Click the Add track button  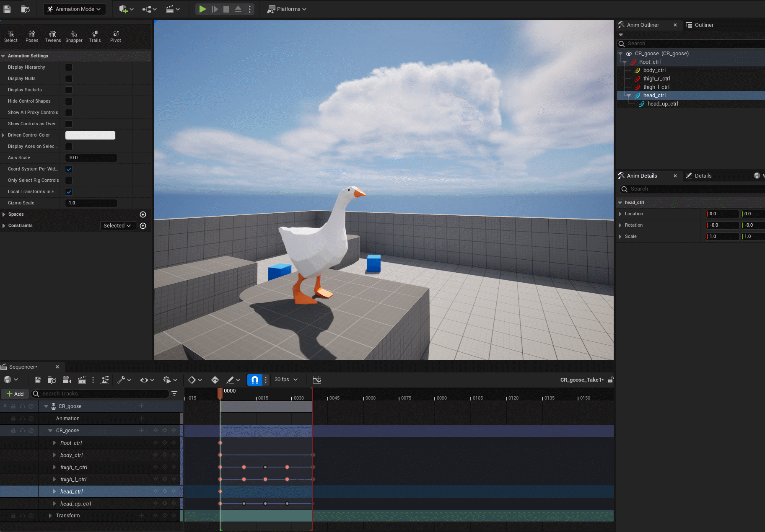[x=15, y=394]
